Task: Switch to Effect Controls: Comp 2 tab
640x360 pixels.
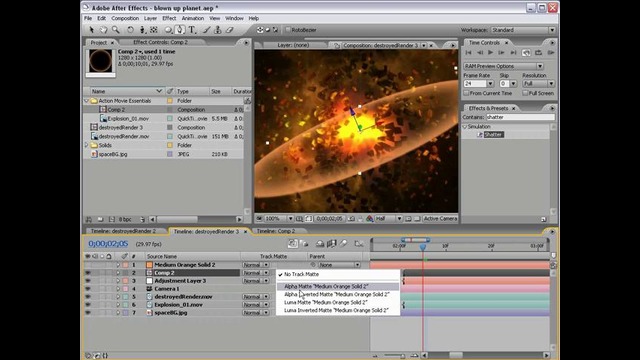Action: [160, 42]
